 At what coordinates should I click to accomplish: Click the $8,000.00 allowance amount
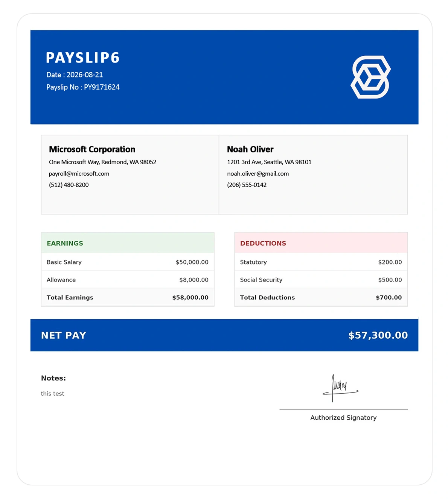[194, 280]
